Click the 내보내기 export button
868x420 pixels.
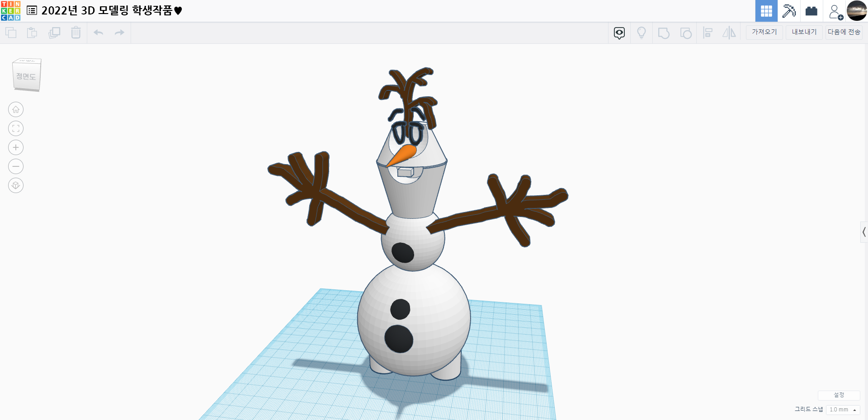804,32
